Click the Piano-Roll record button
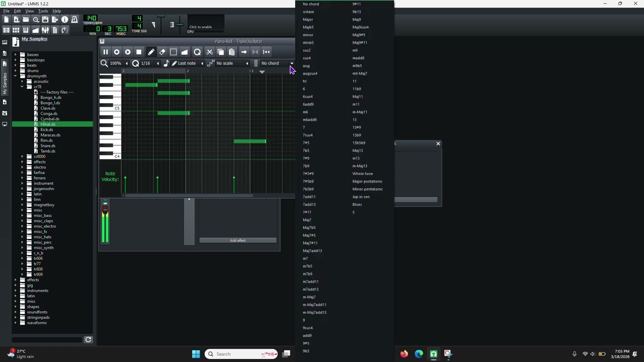Image resolution: width=644 pixels, height=362 pixels. 117,52
